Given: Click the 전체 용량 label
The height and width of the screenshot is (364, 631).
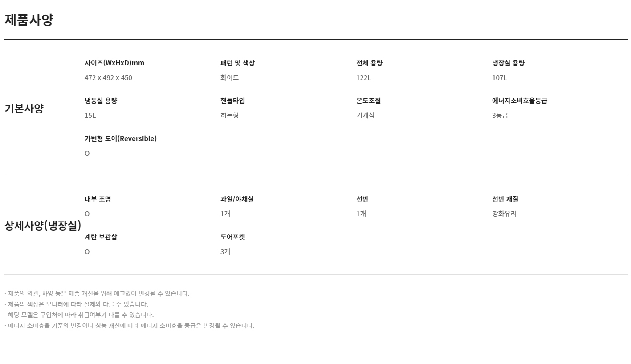Looking at the screenshot, I should [x=369, y=63].
